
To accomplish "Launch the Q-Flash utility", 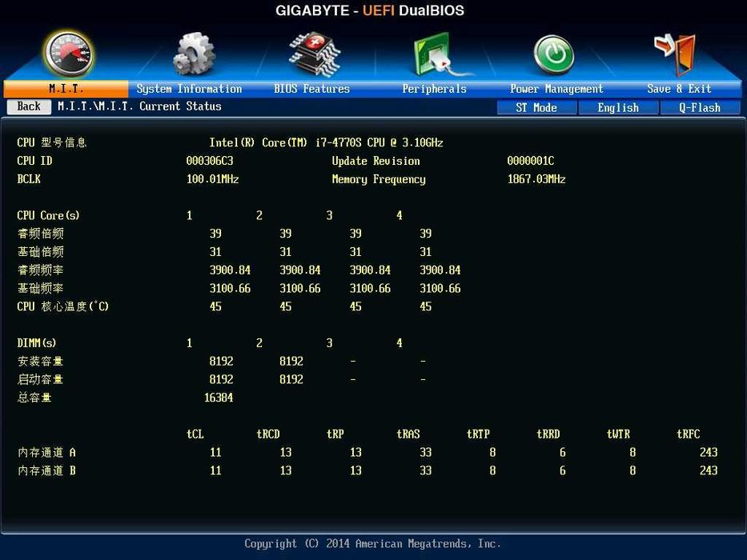I will click(700, 108).
